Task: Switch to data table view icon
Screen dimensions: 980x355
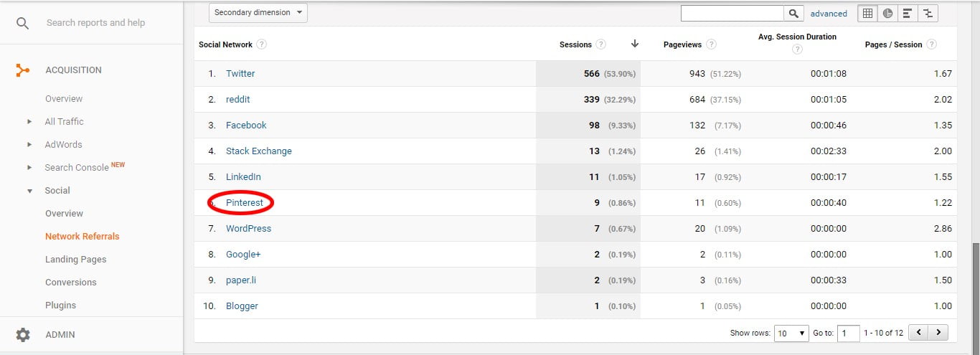Action: click(868, 13)
